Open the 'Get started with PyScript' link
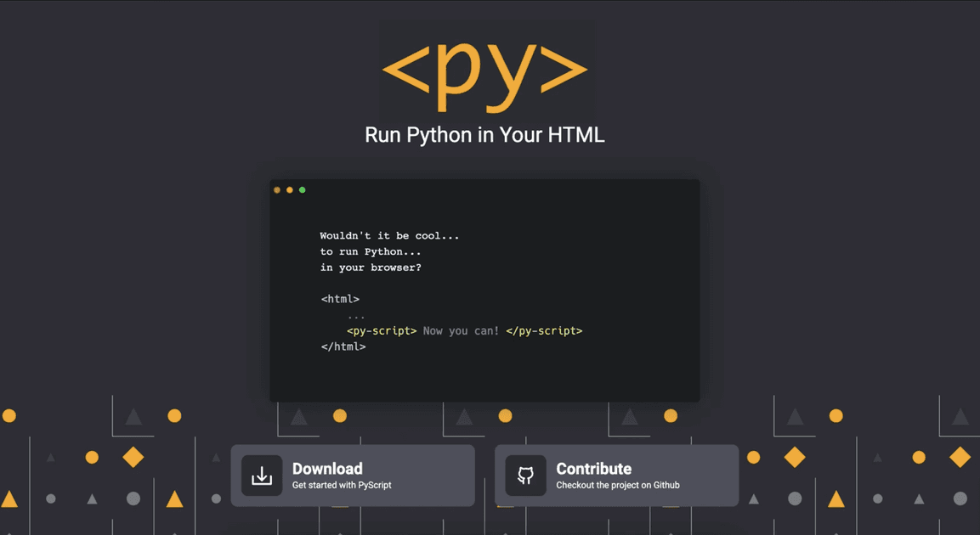Viewport: 980px width, 535px height. (x=342, y=486)
